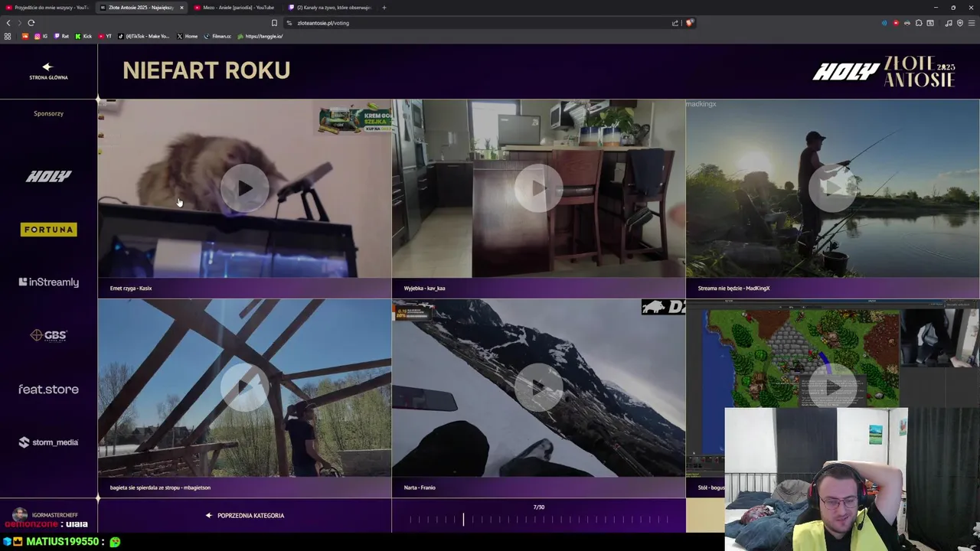980x551 pixels.
Task: Go to Strona Główna
Action: point(48,71)
